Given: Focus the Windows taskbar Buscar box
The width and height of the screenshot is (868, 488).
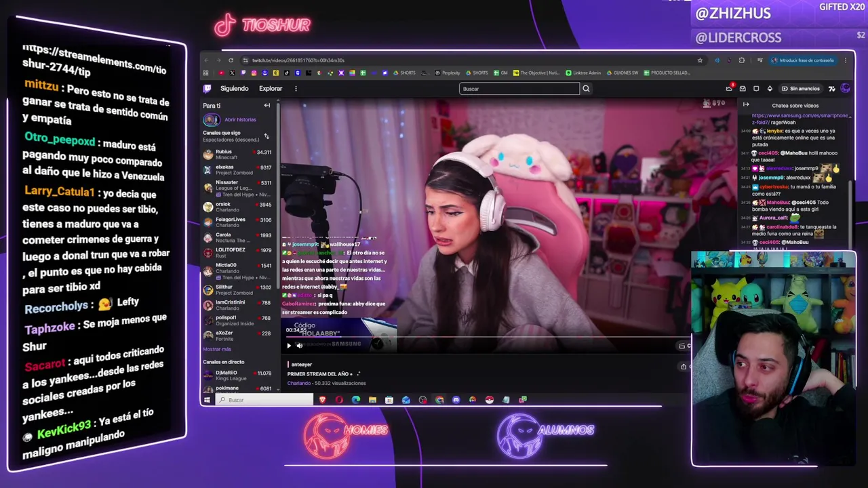Looking at the screenshot, I should (264, 400).
